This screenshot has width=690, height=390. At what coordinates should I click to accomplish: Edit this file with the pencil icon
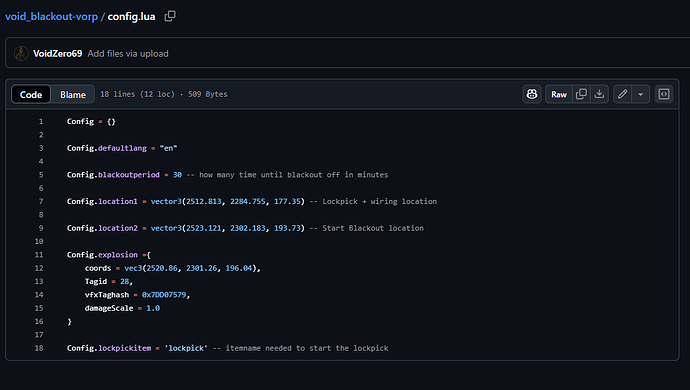[622, 94]
